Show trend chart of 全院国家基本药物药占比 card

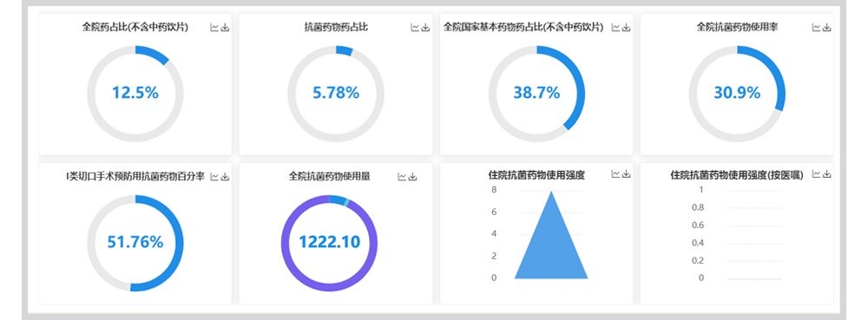[x=615, y=28]
